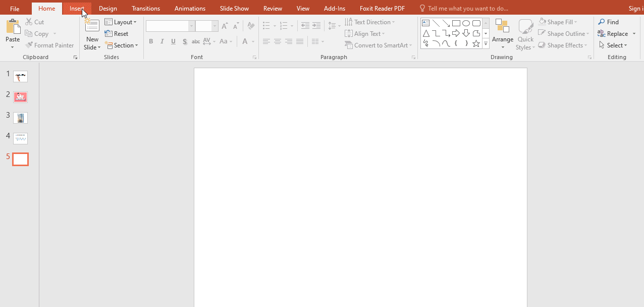Switch to the Animations tab
The width and height of the screenshot is (644, 307).
click(x=190, y=8)
